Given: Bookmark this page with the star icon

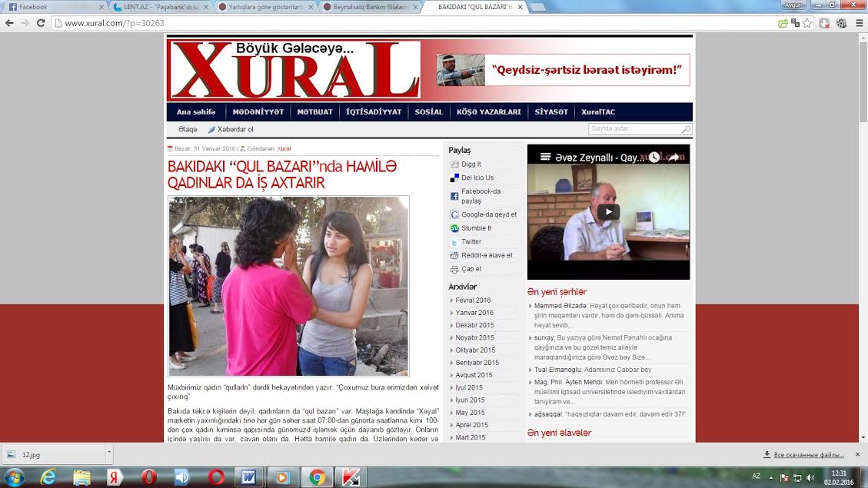Looking at the screenshot, I should pos(807,23).
